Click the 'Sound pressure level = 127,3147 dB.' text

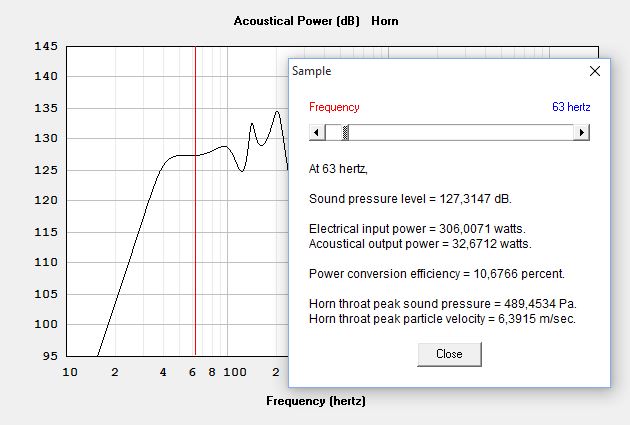click(410, 198)
